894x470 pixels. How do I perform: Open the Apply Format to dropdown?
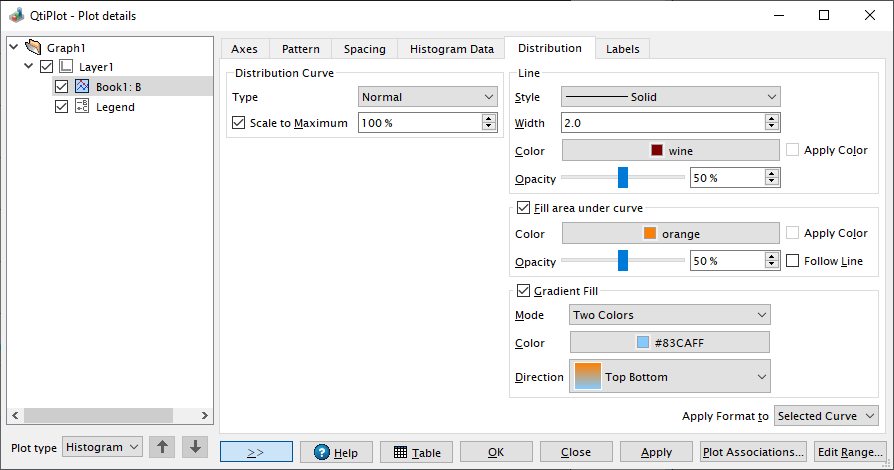[x=826, y=416]
